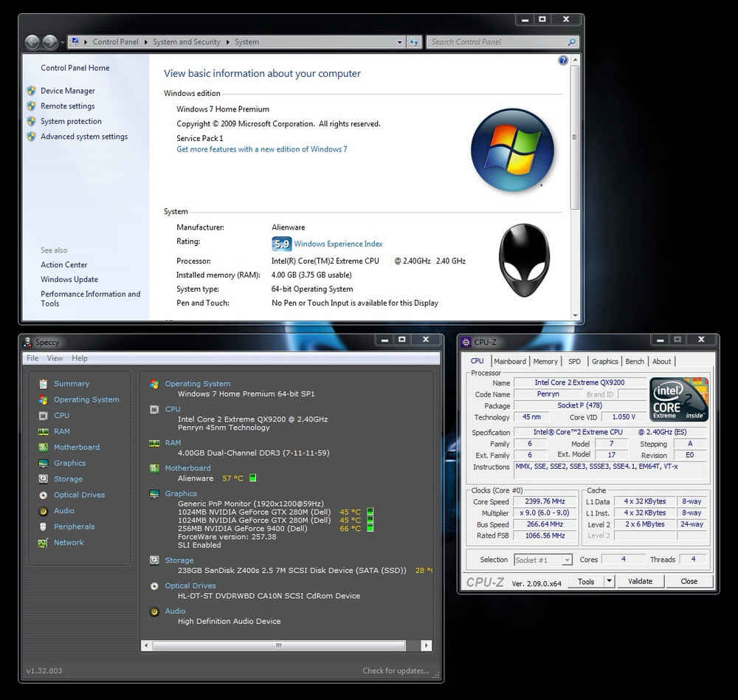Click monitor icon beside Graphics heading

tap(154, 494)
